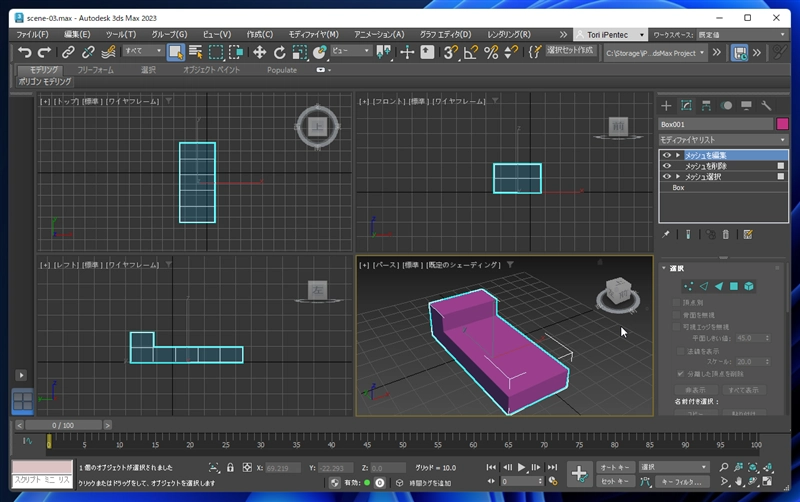The width and height of the screenshot is (800, 502).
Task: Toggle the 法線を表示 checkbox
Action: (x=680, y=351)
